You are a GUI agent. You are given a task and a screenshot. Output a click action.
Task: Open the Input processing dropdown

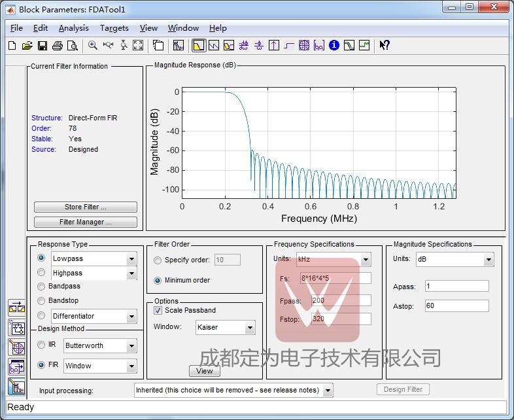328,390
